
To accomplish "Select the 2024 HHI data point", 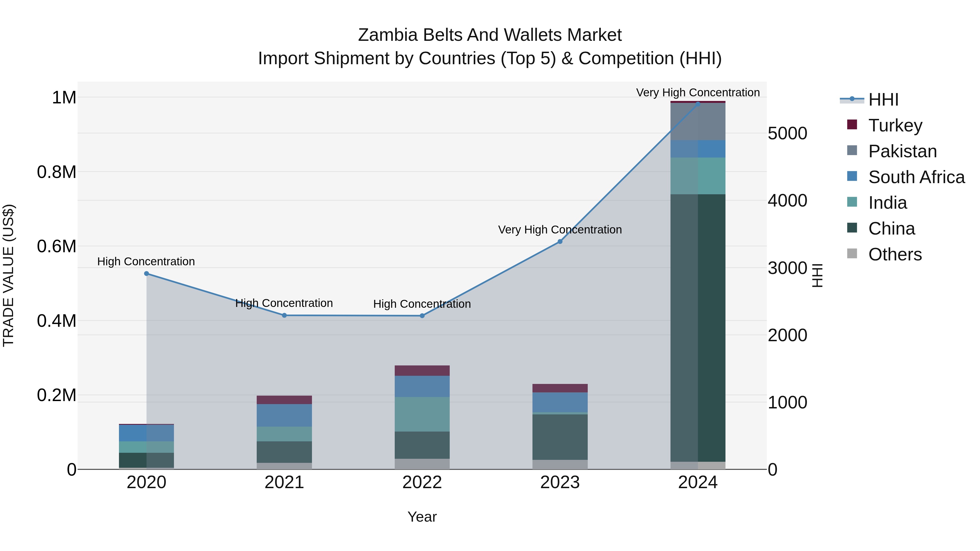I will 698,104.
